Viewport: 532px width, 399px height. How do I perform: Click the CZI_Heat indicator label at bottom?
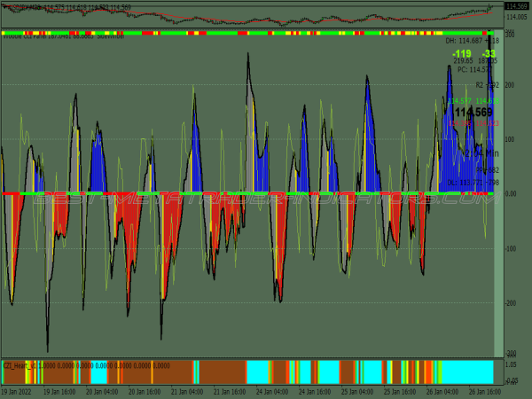coord(20,364)
